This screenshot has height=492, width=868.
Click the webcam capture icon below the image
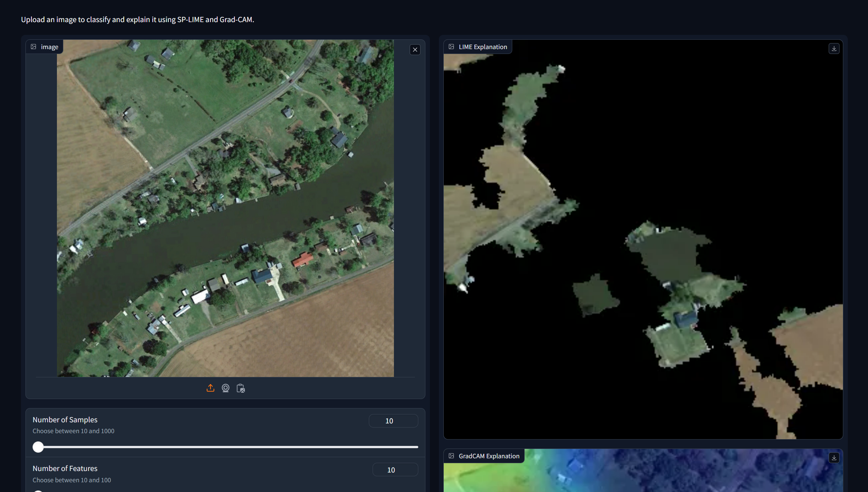coord(225,388)
